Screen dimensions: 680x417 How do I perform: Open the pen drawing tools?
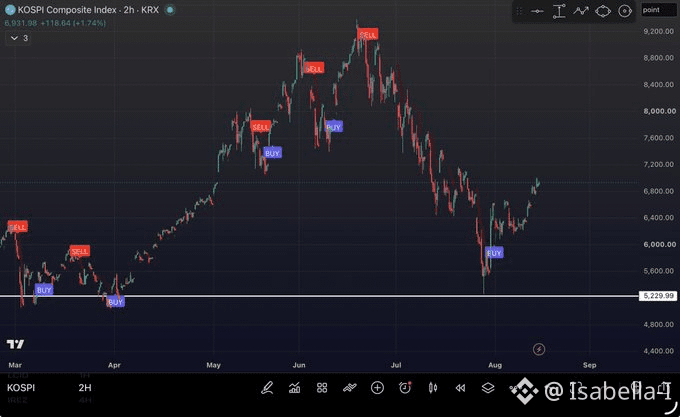(267, 388)
